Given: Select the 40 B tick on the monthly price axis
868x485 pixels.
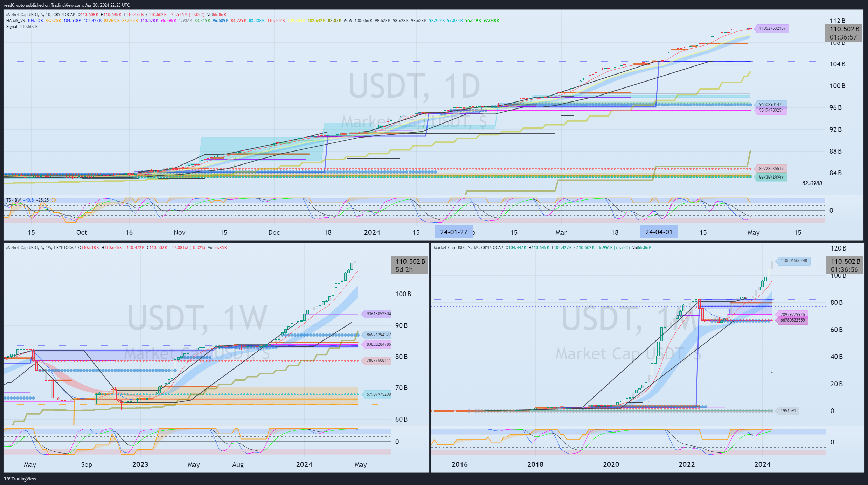Looking at the screenshot, I should click(836, 357).
